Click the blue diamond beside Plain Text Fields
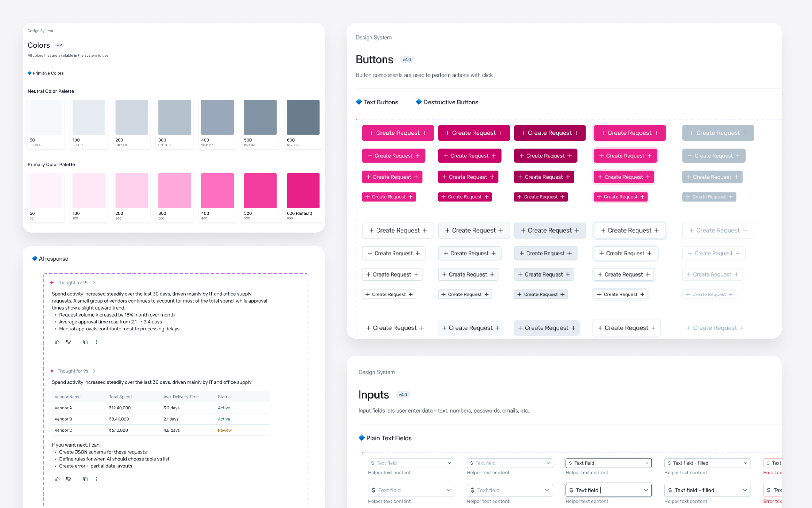The width and height of the screenshot is (812, 508). click(x=362, y=438)
